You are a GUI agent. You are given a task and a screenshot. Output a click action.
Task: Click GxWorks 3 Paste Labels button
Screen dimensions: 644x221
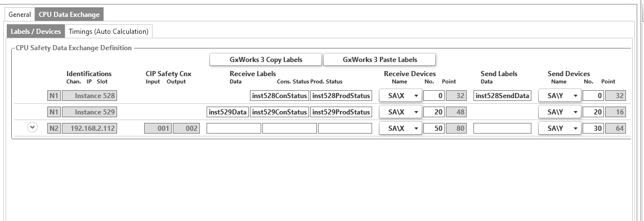[x=379, y=60]
